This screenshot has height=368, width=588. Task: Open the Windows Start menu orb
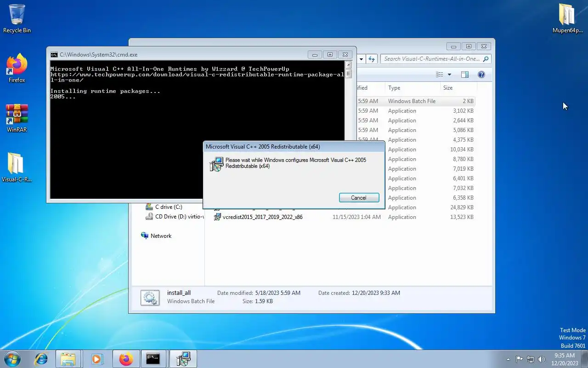pyautogui.click(x=12, y=359)
